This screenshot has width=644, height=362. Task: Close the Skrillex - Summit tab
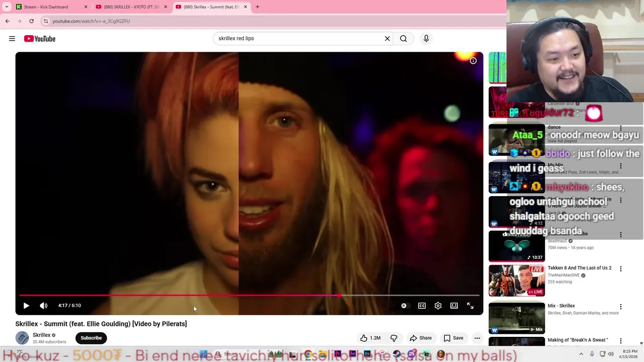[246, 7]
